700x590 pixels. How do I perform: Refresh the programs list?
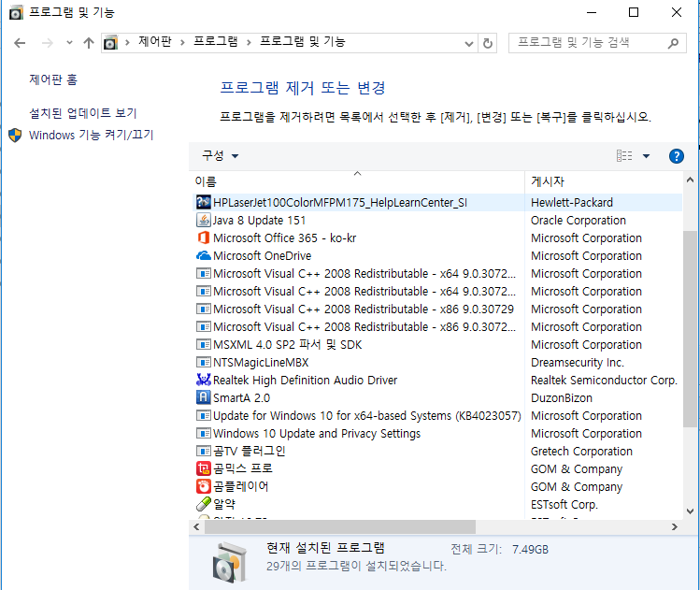pos(488,43)
